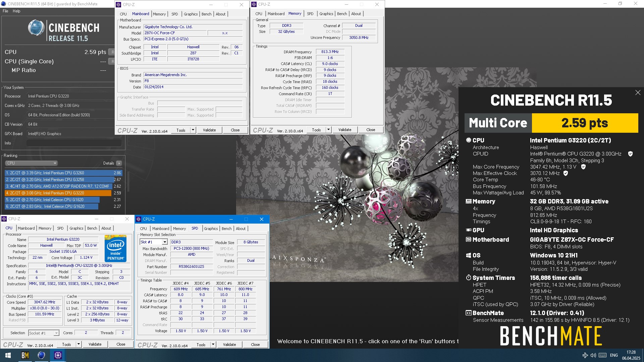The width and height of the screenshot is (644, 362).
Task: Click the Multi Core 2.59 pts score banner
Action: click(x=551, y=123)
